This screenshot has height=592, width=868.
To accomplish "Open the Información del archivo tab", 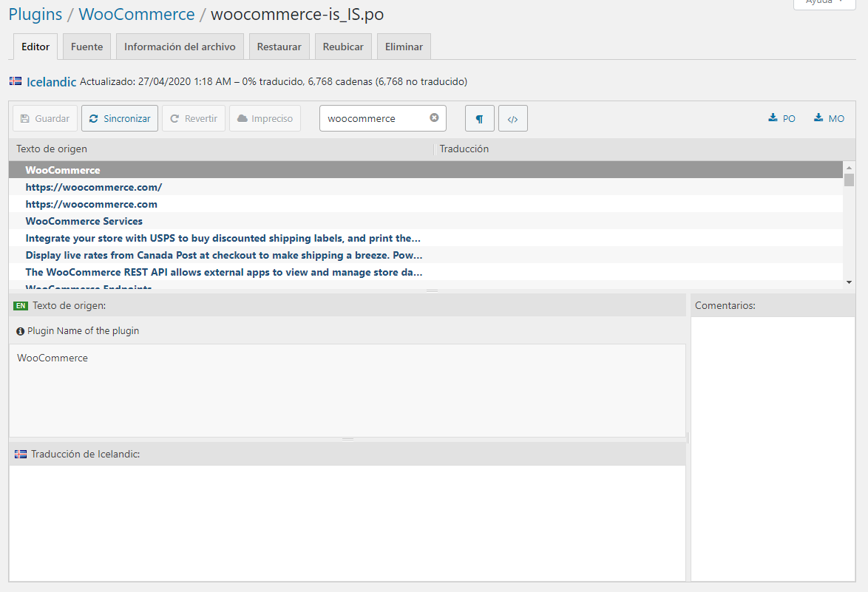I will (180, 47).
